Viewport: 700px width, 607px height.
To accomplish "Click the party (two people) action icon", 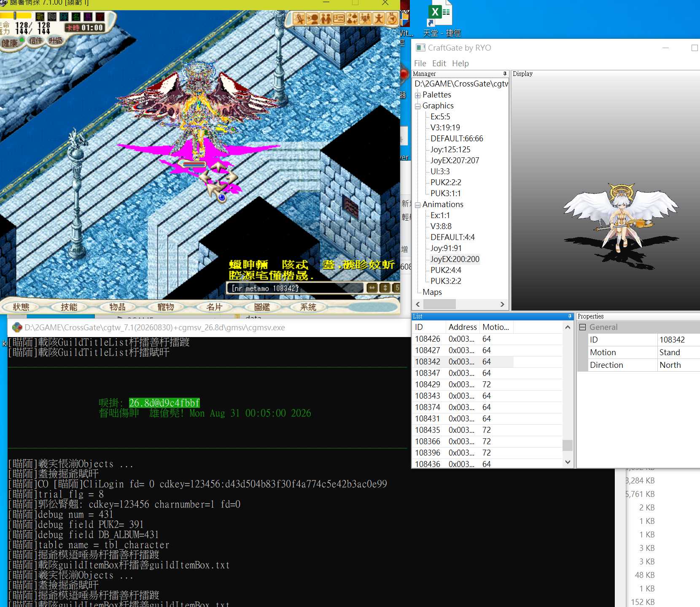I will [326, 19].
